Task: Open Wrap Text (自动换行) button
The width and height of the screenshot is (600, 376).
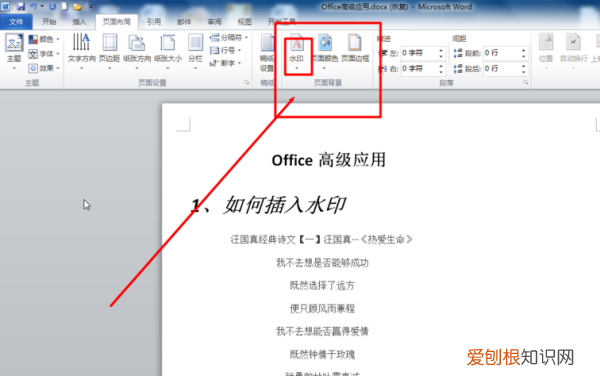Action: (573, 52)
